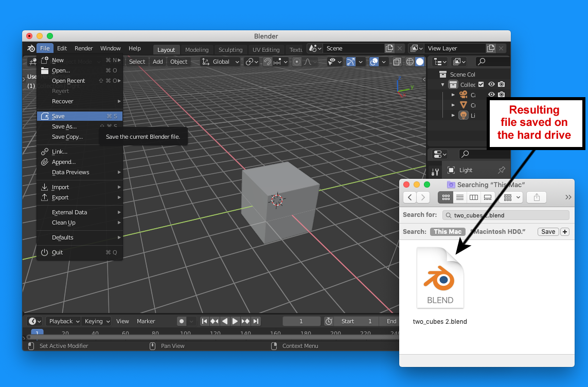Toggle X-ray view in viewport
588x387 pixels.
coord(397,62)
